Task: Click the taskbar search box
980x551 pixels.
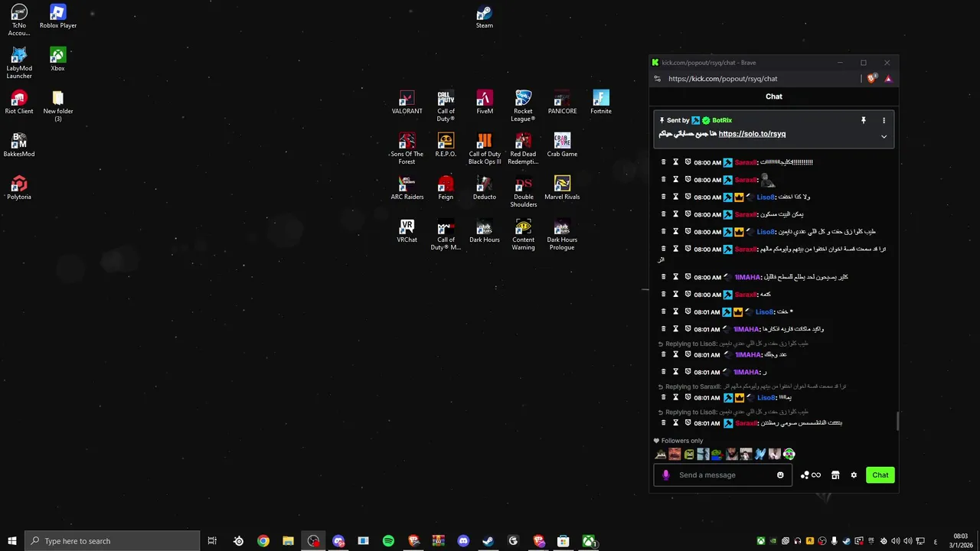Action: [x=113, y=541]
